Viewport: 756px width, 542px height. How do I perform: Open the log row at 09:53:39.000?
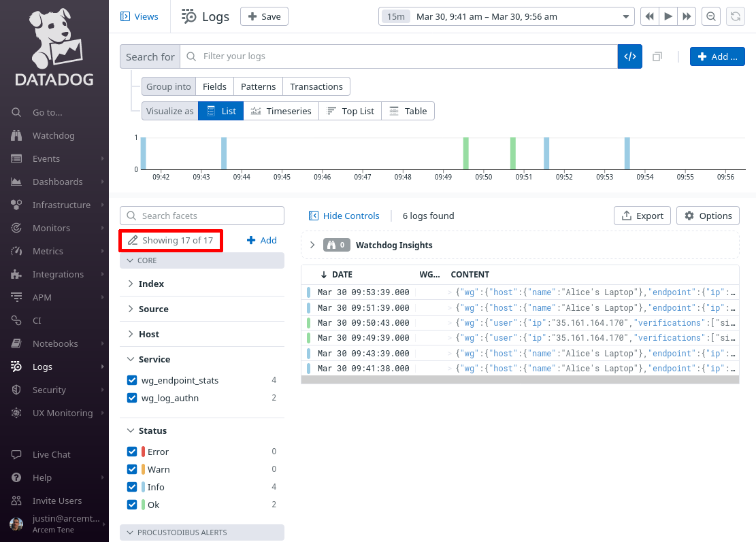[521, 292]
